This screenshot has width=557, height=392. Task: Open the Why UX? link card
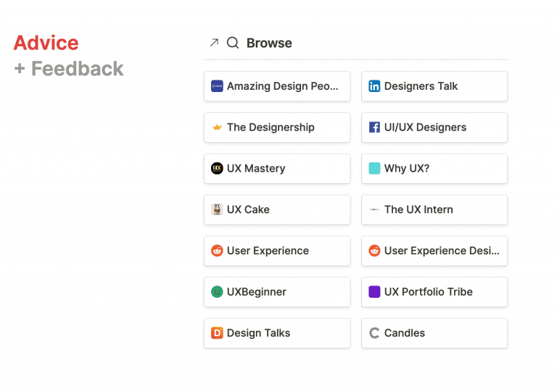click(434, 169)
